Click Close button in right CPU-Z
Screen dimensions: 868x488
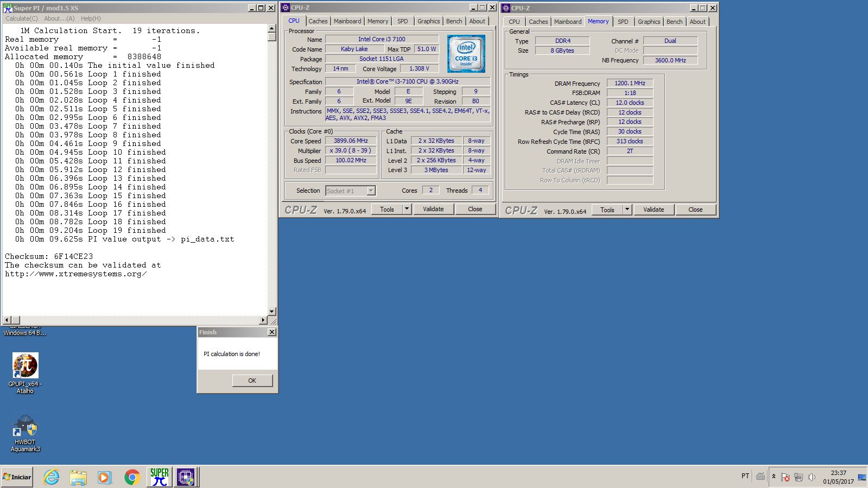click(x=695, y=210)
